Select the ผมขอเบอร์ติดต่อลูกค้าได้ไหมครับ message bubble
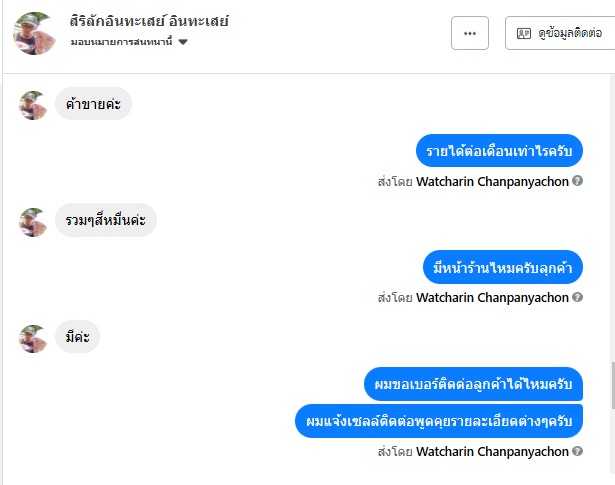 tap(473, 384)
